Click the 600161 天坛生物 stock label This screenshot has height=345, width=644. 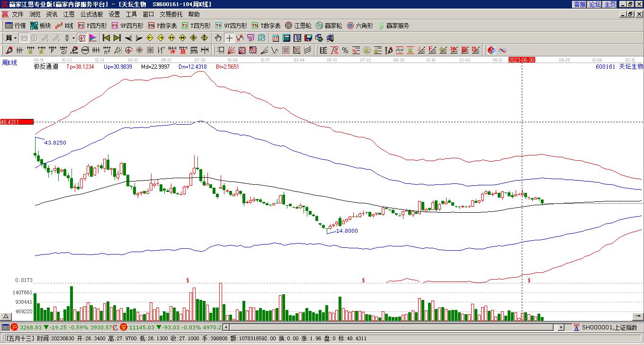coord(619,67)
